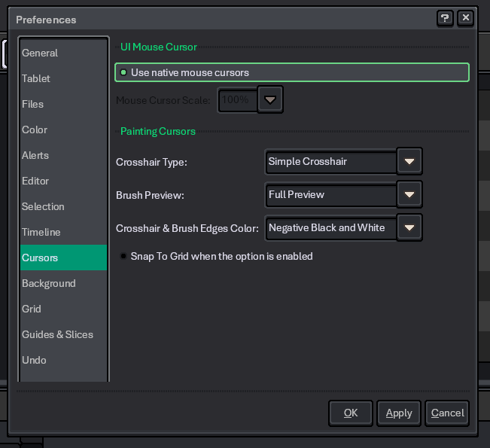Open the Tablet preferences section
The width and height of the screenshot is (490, 448).
tap(36, 79)
